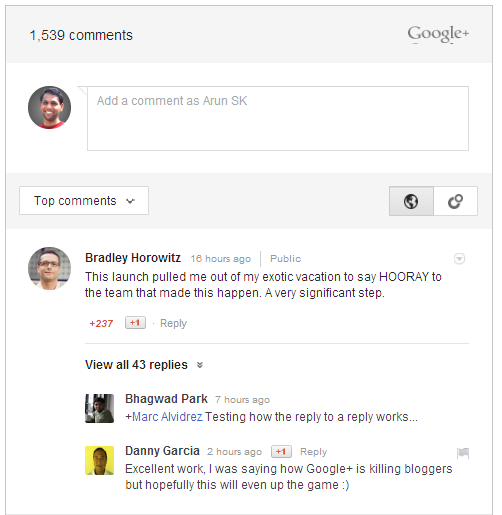Click Arun SK's profile photo

pos(49,107)
